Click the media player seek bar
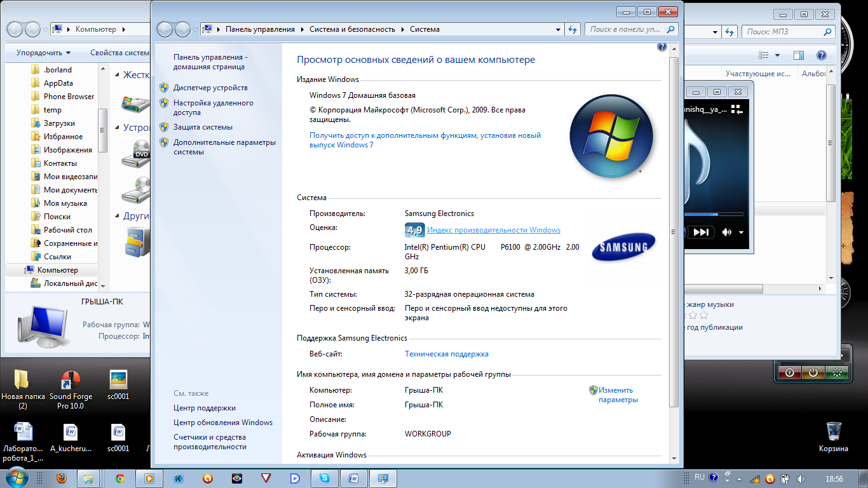 coord(714,214)
